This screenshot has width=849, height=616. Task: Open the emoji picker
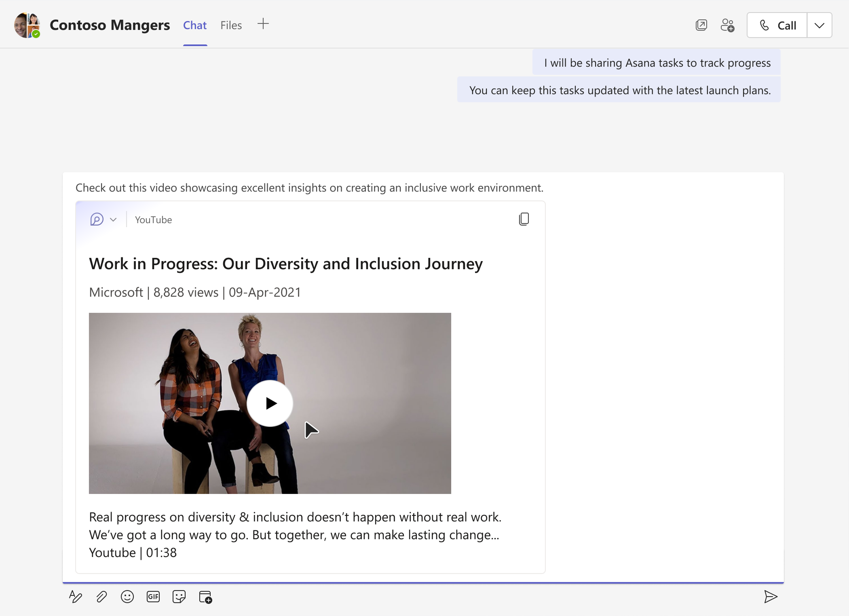coord(127,597)
